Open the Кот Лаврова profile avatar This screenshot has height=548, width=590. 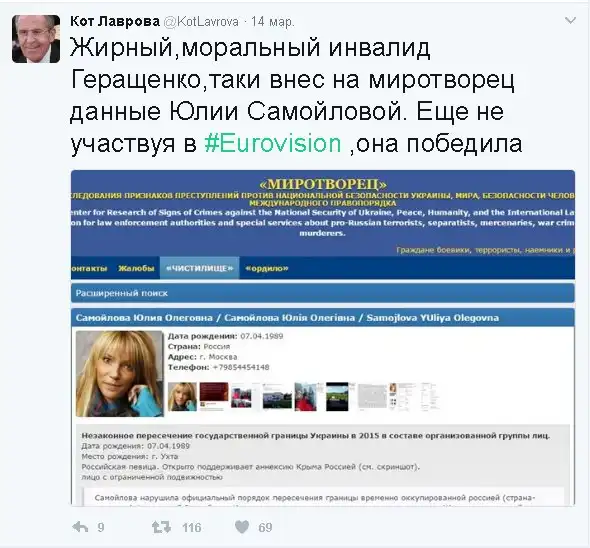tap(36, 39)
